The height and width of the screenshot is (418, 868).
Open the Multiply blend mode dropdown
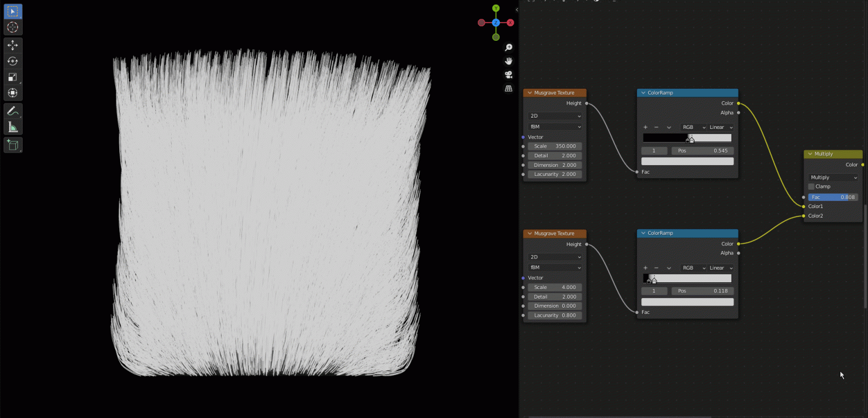[x=833, y=177]
